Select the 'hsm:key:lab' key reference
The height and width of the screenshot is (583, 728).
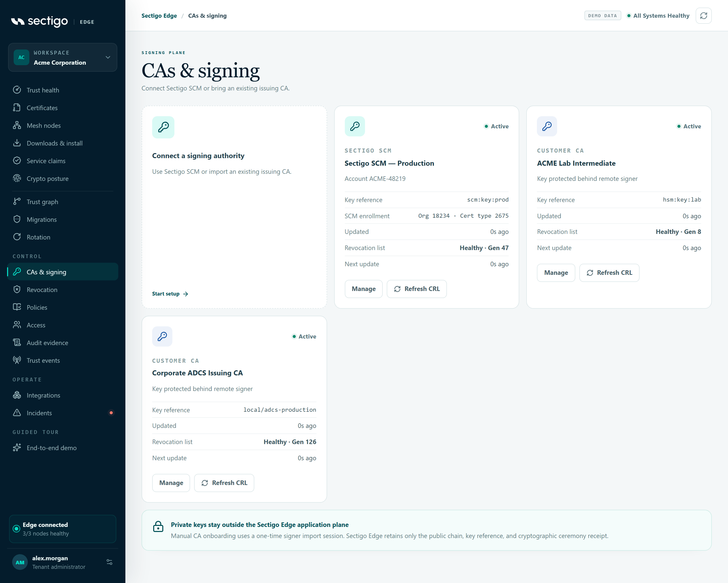pos(682,200)
